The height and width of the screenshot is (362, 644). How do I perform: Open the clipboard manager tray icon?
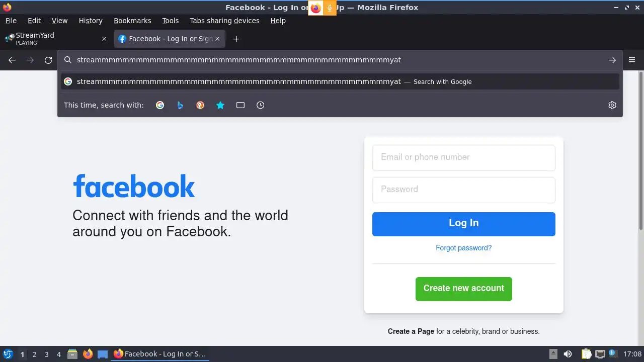[x=586, y=354]
